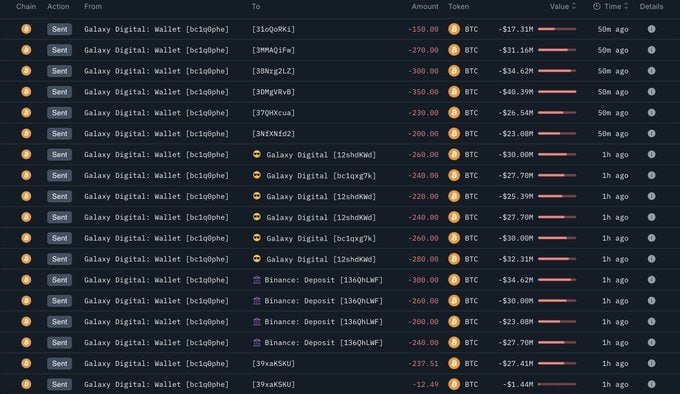The width and height of the screenshot is (680, 394).
Task: Open details info icon for -12.49 BTC row
Action: (651, 384)
